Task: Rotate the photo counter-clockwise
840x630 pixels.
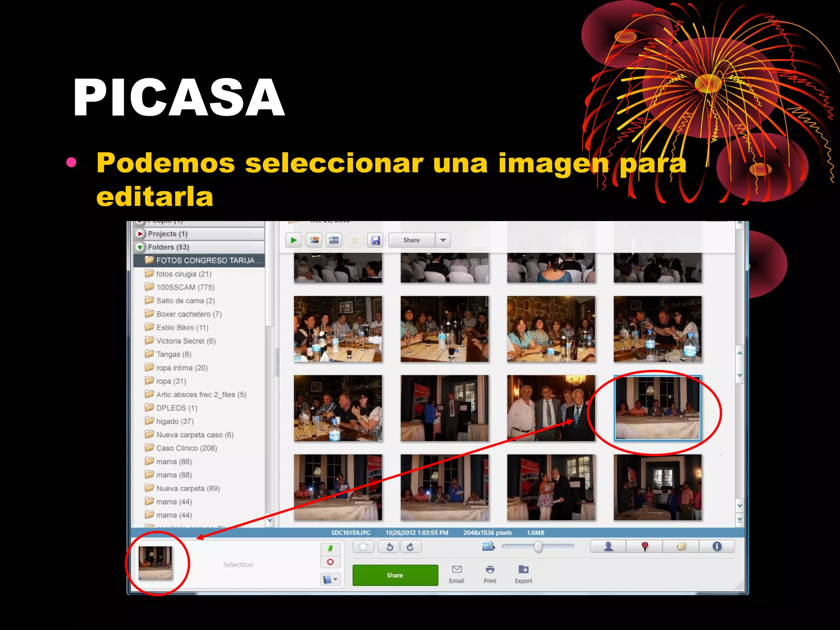Action: (x=390, y=546)
